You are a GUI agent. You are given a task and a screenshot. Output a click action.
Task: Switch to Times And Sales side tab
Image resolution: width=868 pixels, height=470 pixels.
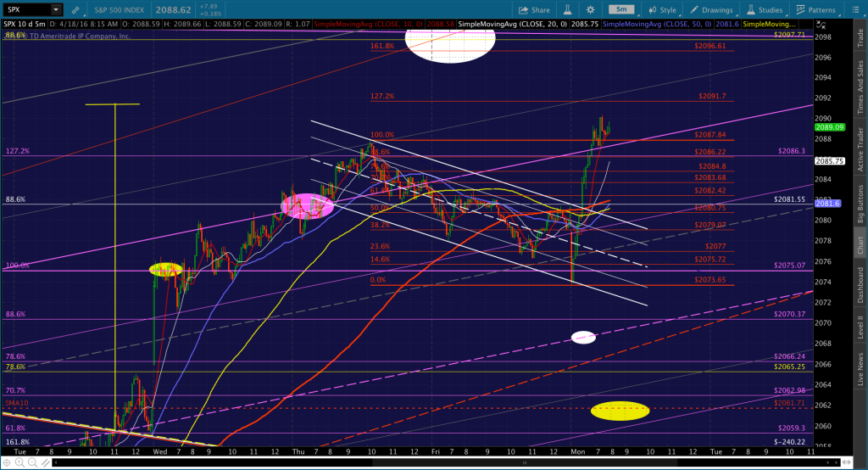pyautogui.click(x=860, y=87)
